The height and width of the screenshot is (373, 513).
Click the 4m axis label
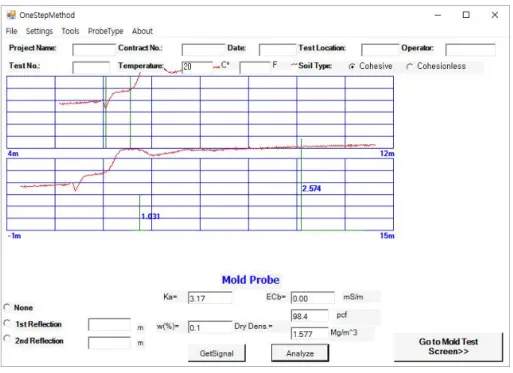(x=13, y=154)
